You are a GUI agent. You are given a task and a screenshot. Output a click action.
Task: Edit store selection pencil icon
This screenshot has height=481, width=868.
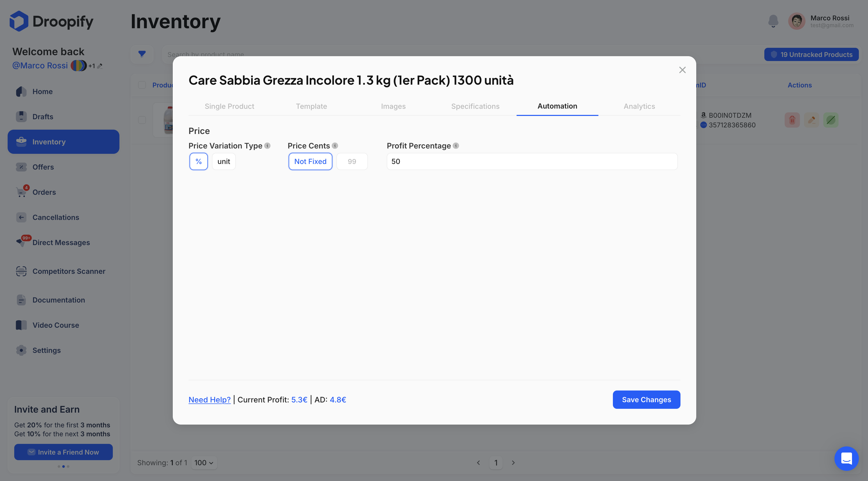tap(100, 66)
